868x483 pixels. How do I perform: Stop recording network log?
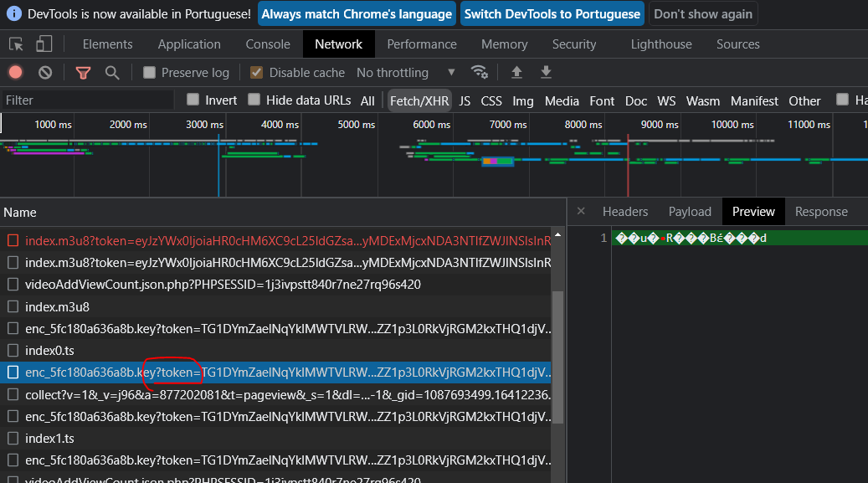(x=16, y=73)
